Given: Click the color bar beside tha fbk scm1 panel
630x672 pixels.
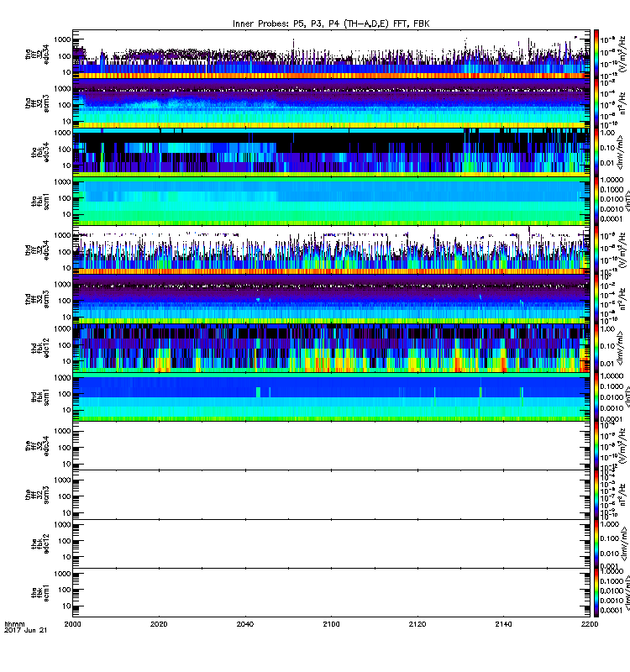Looking at the screenshot, I should (596, 202).
